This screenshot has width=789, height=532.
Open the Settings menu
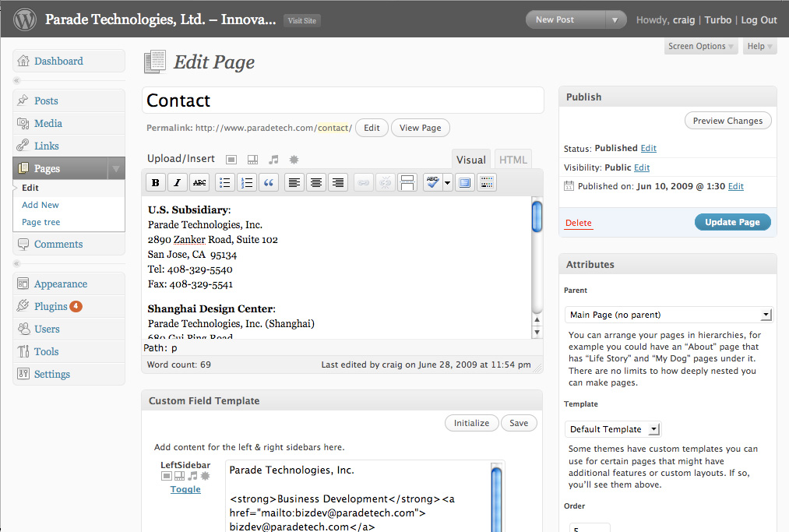pos(69,374)
